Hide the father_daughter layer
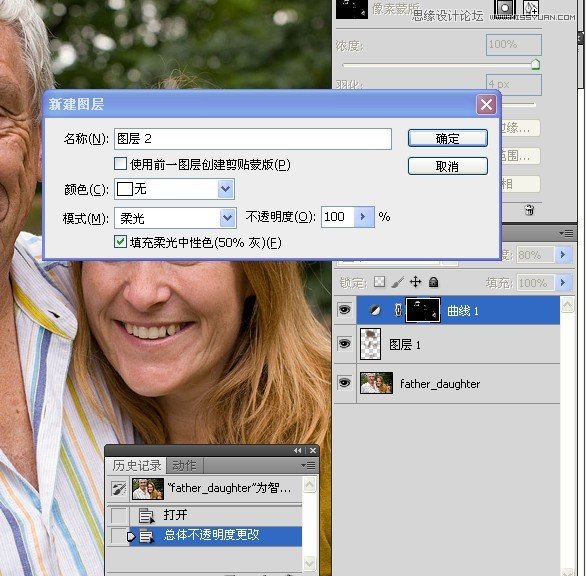Viewport: 586px width, 576px height. pyautogui.click(x=344, y=383)
